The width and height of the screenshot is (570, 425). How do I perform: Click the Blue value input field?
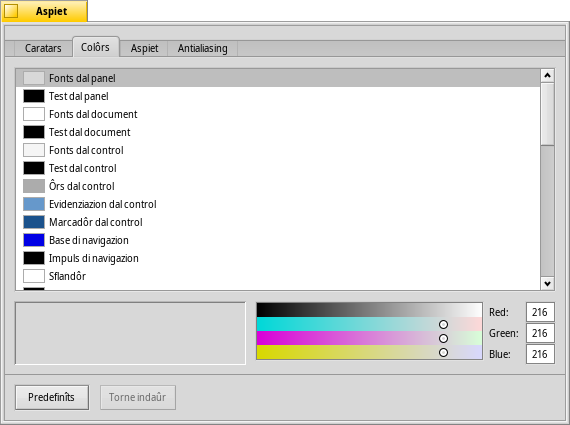(540, 354)
